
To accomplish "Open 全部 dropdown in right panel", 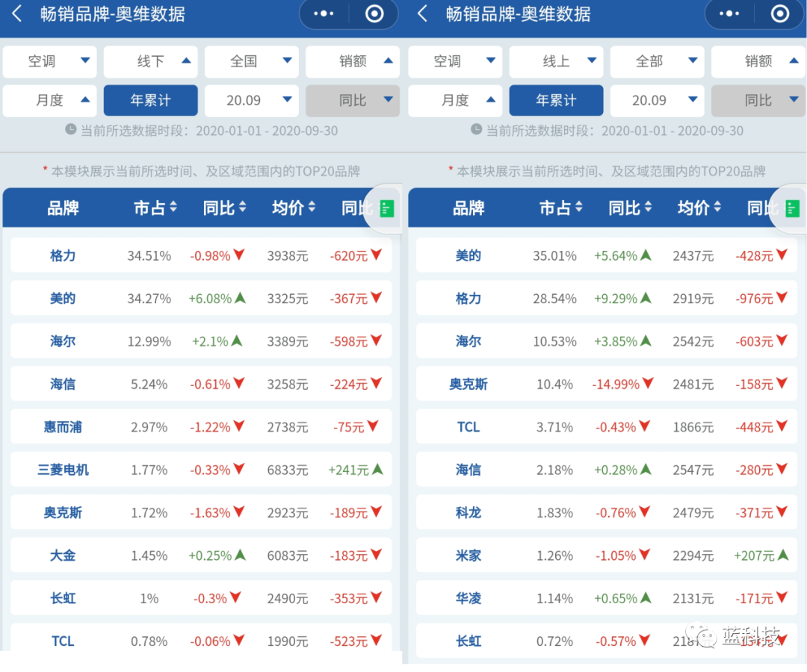I will (x=658, y=62).
